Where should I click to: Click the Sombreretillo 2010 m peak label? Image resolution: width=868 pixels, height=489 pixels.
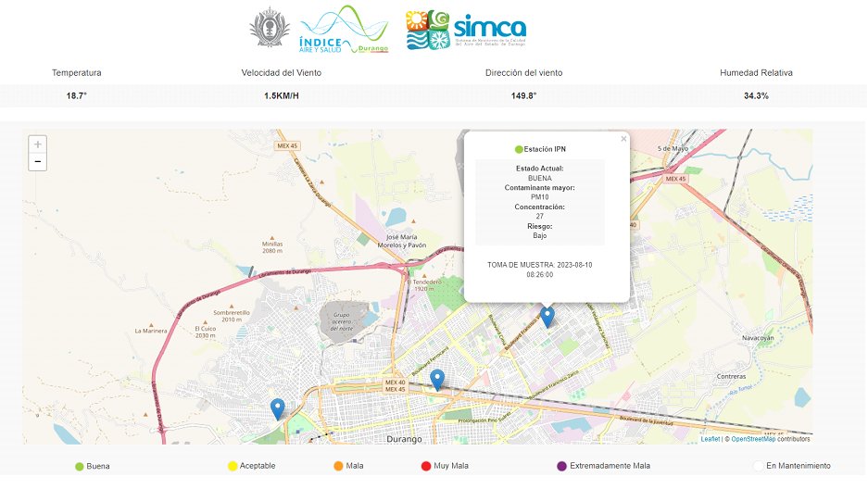[x=232, y=316]
